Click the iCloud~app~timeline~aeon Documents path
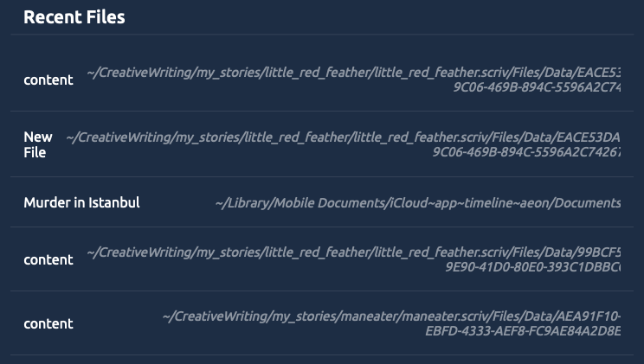Image resolution: width=644 pixels, height=364 pixels. (418, 202)
